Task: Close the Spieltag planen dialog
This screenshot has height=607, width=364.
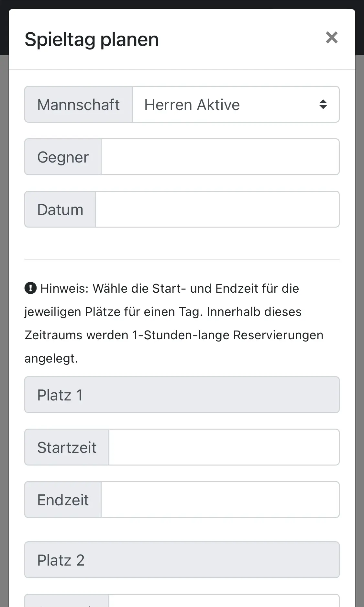Action: coord(332,38)
